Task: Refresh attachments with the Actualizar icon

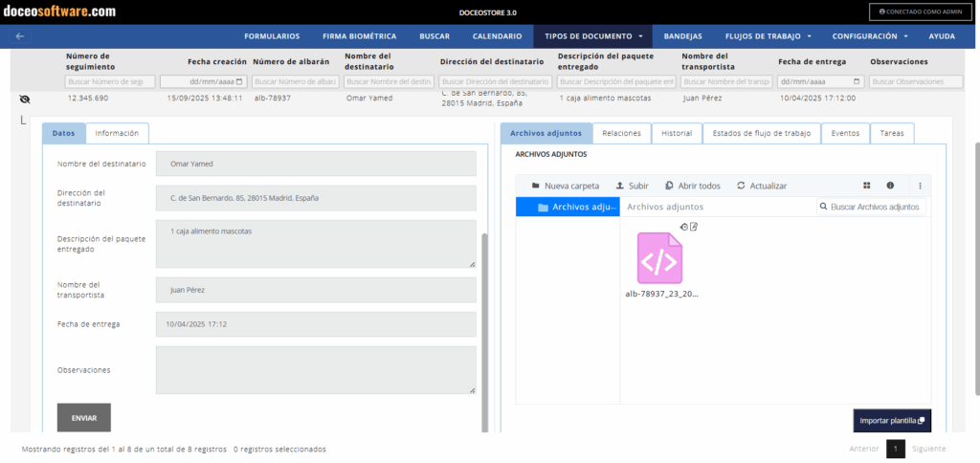Action: (x=741, y=186)
